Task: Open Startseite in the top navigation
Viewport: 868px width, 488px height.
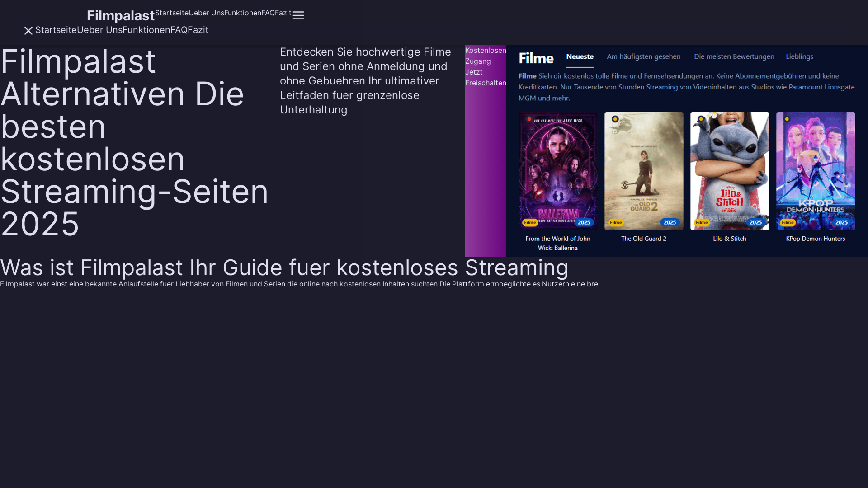Action: point(172,13)
